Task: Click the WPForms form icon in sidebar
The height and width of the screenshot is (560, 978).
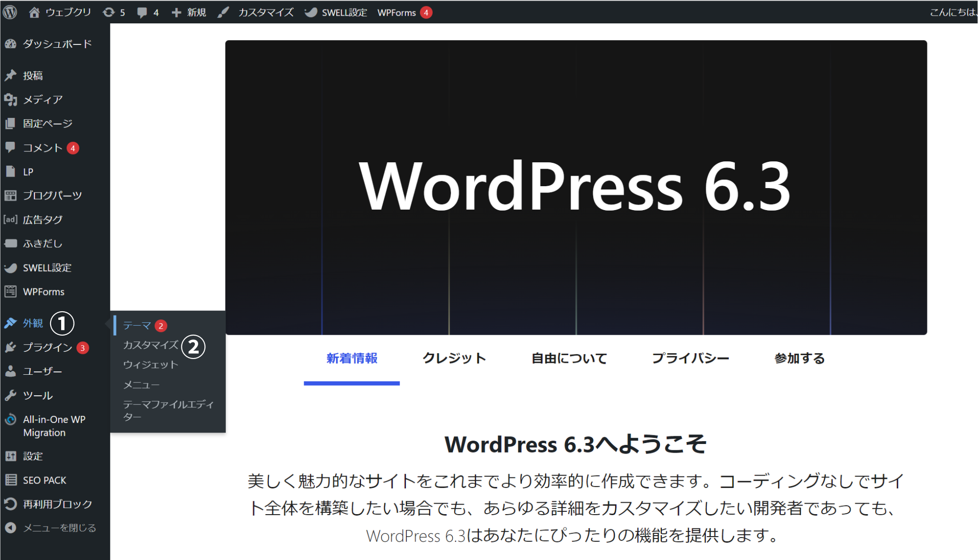Action: pos(11,292)
